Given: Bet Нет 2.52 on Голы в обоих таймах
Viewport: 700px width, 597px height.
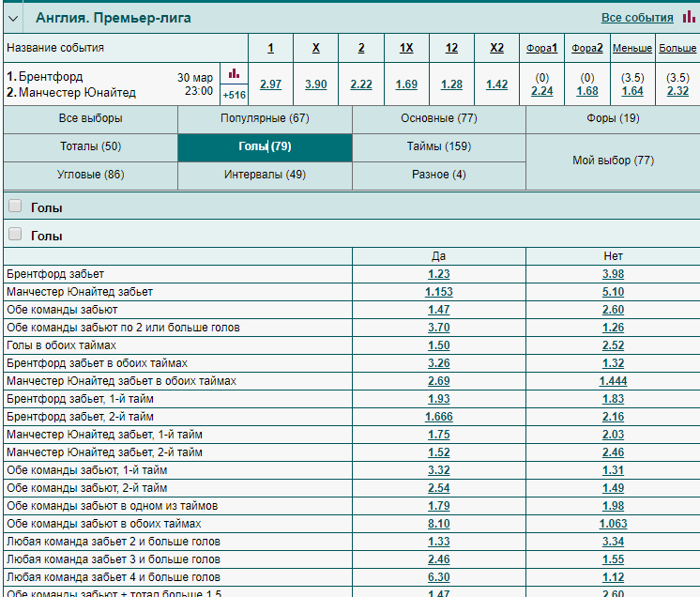Looking at the screenshot, I should [x=613, y=345].
